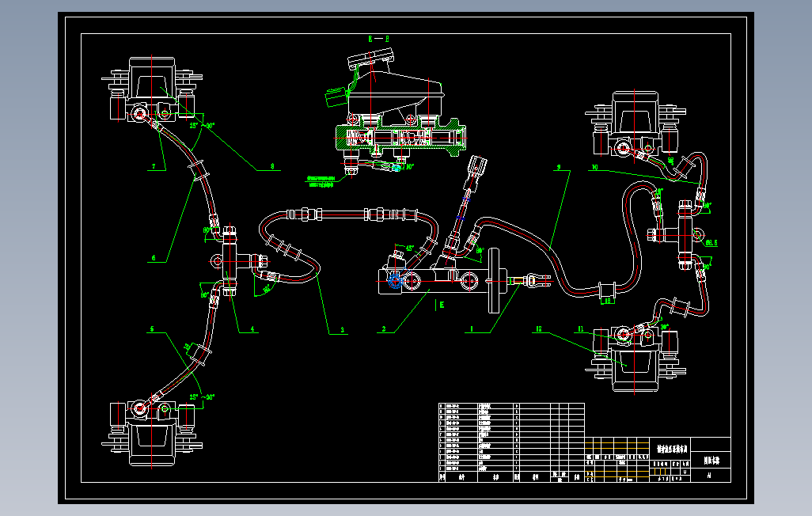This screenshot has height=516, width=812.
Task: Select the 18 dimension near hose clip
Action: coord(608,301)
